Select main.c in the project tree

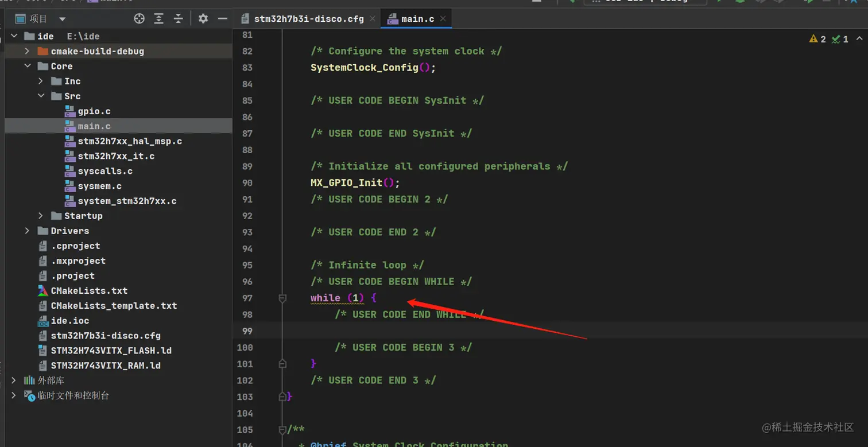(94, 126)
